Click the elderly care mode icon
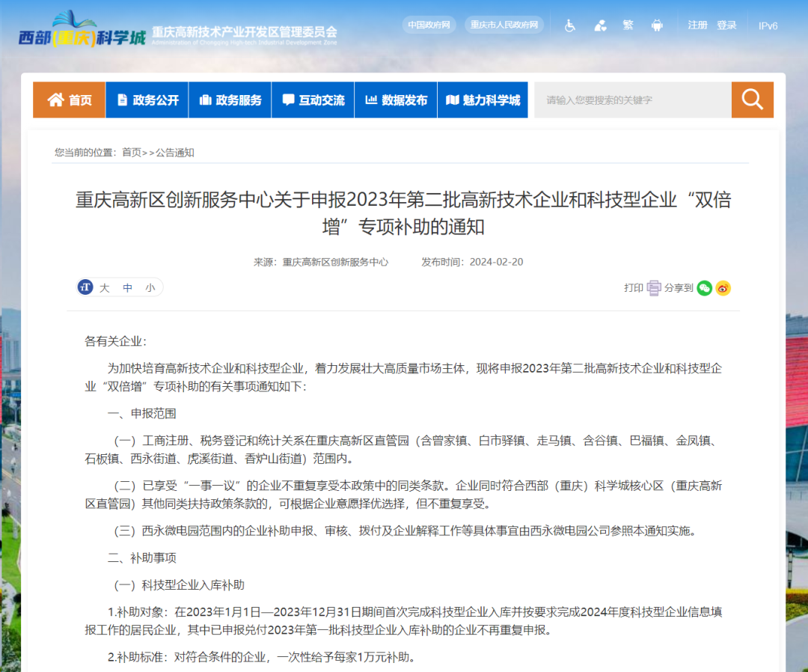The width and height of the screenshot is (808, 672). [600, 25]
